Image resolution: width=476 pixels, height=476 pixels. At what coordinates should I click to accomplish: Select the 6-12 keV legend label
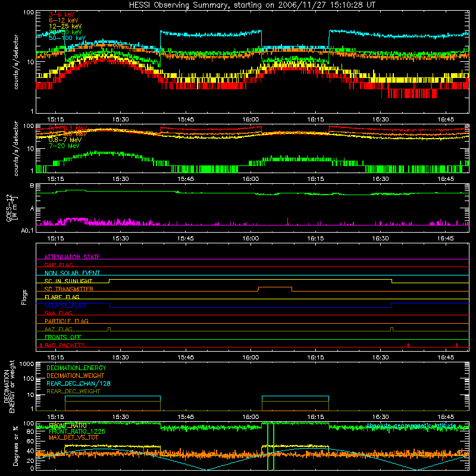[x=63, y=20]
